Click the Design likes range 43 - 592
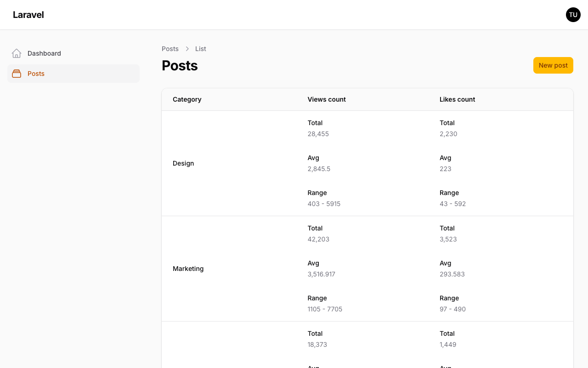The width and height of the screenshot is (588, 368). click(x=452, y=204)
